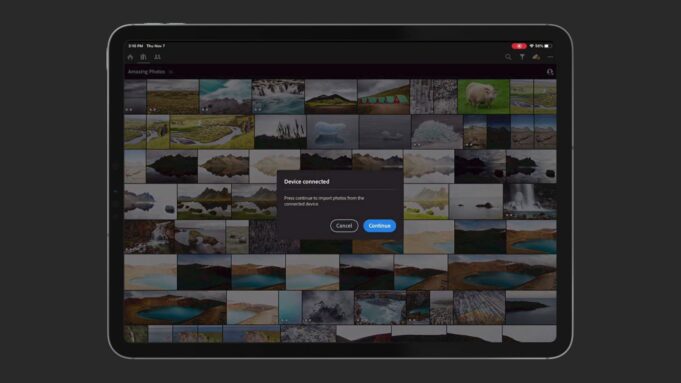Click the Continue button in dialog
681x383 pixels.
tap(380, 226)
